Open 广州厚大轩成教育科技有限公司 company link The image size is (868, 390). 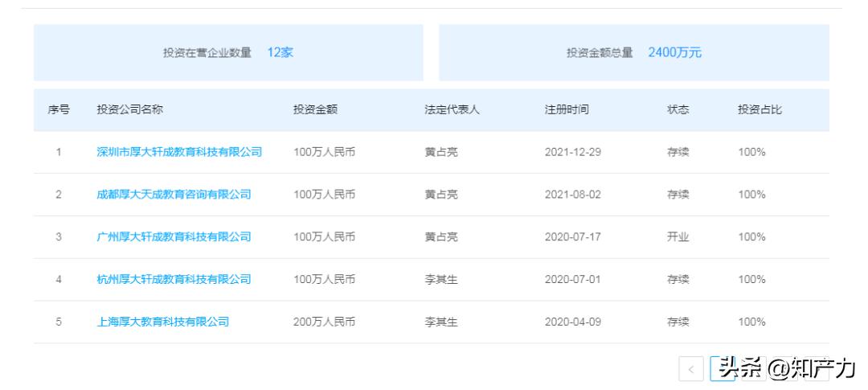point(174,237)
